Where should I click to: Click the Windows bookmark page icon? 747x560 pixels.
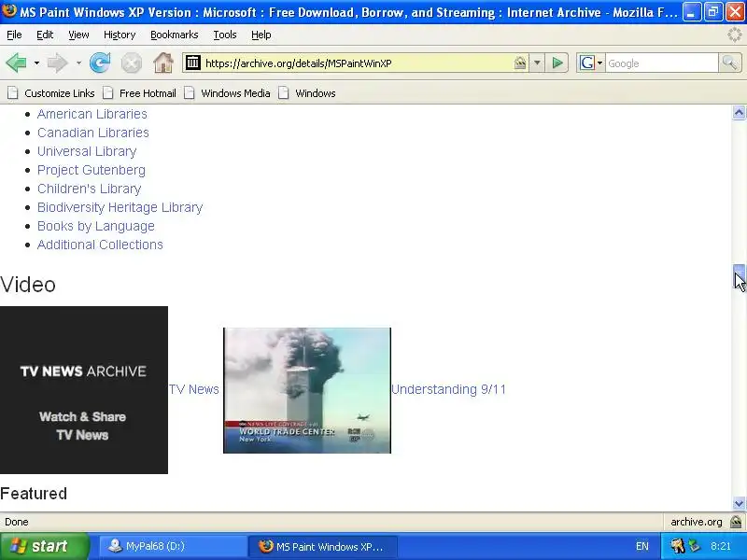tap(284, 92)
